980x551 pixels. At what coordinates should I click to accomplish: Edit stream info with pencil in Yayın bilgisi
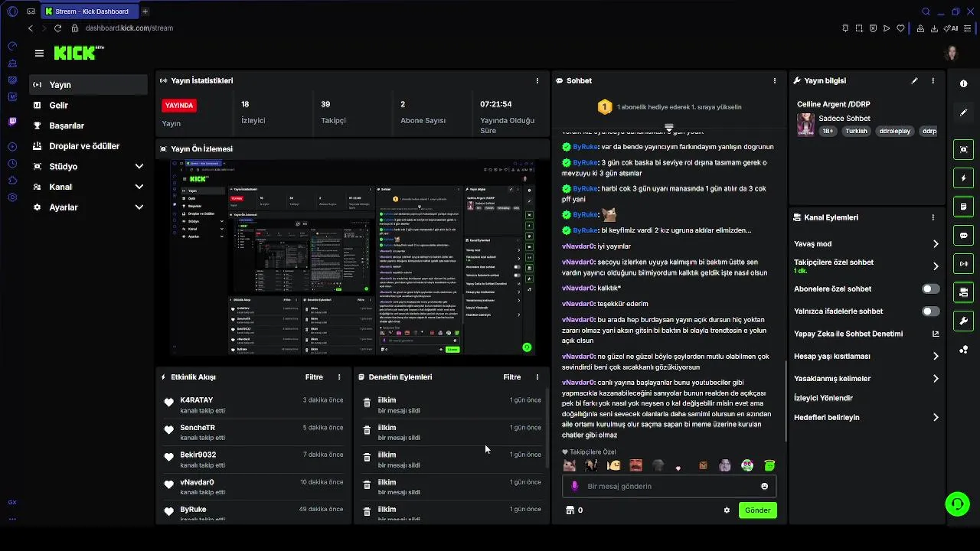(x=914, y=80)
